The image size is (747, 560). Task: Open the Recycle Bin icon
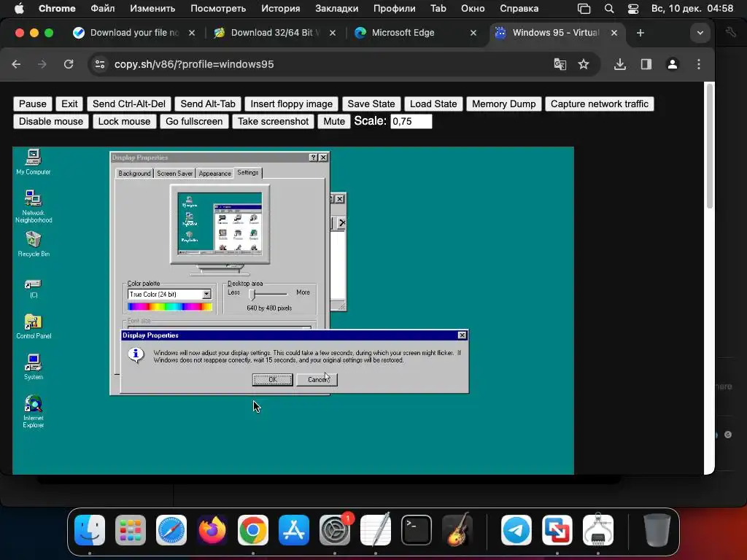(34, 244)
